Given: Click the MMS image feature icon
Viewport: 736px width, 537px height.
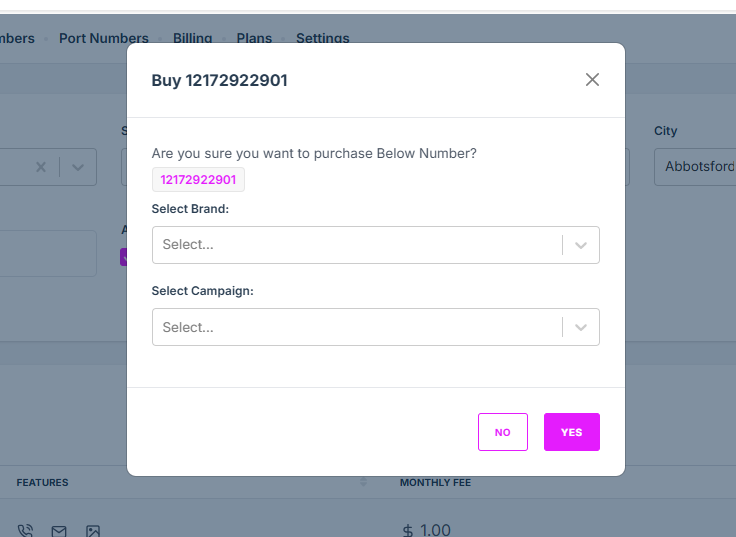Looking at the screenshot, I should coord(92,531).
